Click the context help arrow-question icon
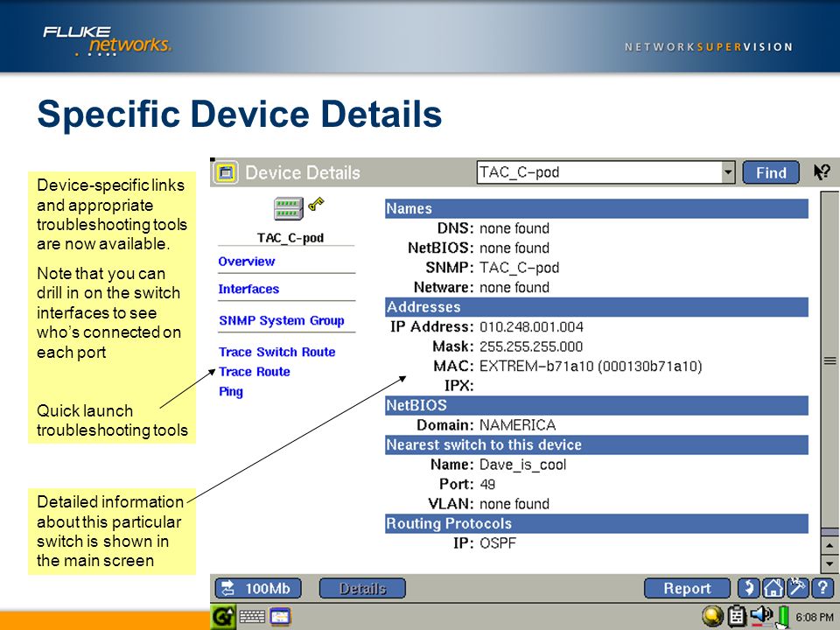The width and height of the screenshot is (840, 630). (x=822, y=172)
